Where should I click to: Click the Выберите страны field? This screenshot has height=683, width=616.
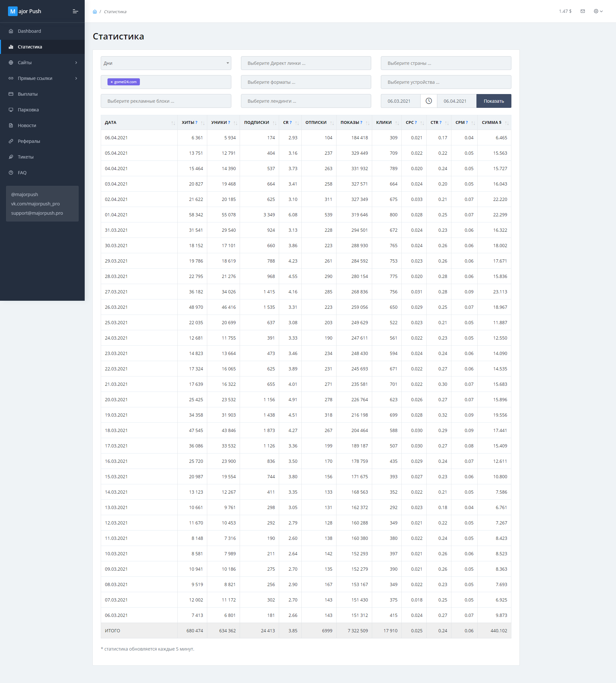(x=445, y=63)
